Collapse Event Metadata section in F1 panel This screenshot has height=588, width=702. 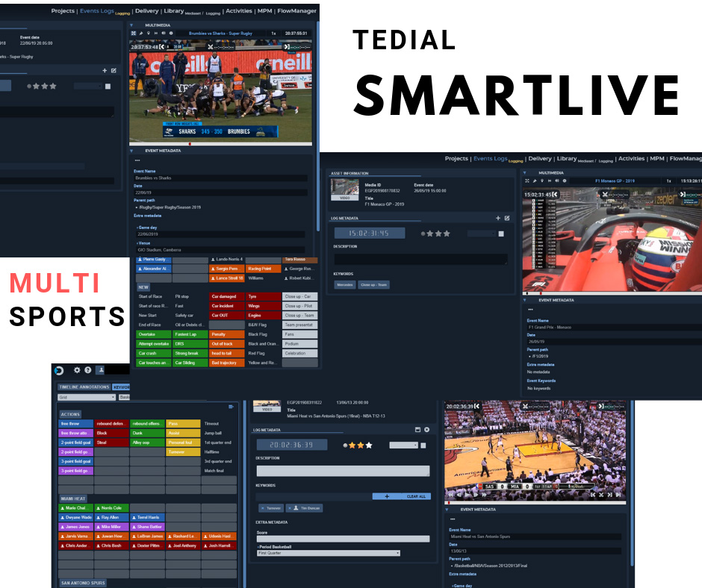525,300
